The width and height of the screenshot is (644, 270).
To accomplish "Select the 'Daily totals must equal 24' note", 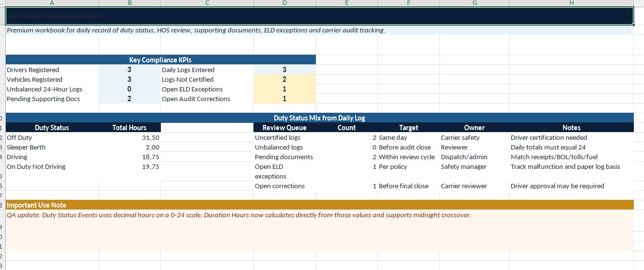I will [571, 147].
